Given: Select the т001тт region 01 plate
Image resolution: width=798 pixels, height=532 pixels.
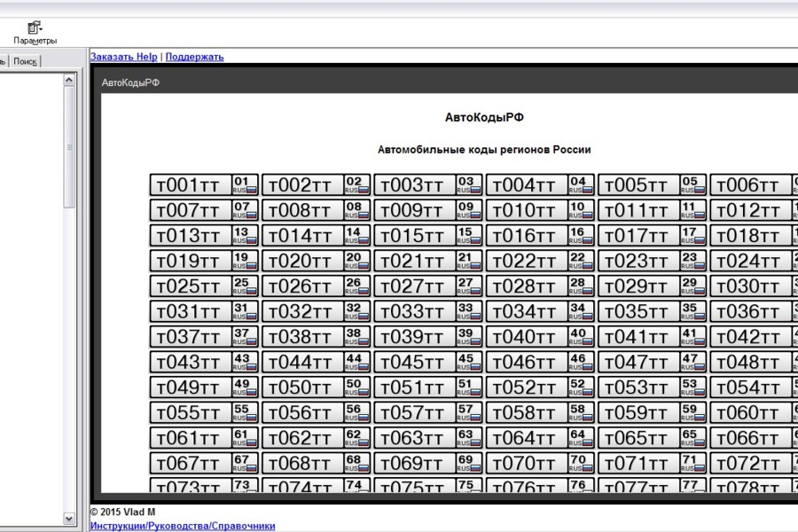Looking at the screenshot, I should [x=204, y=184].
